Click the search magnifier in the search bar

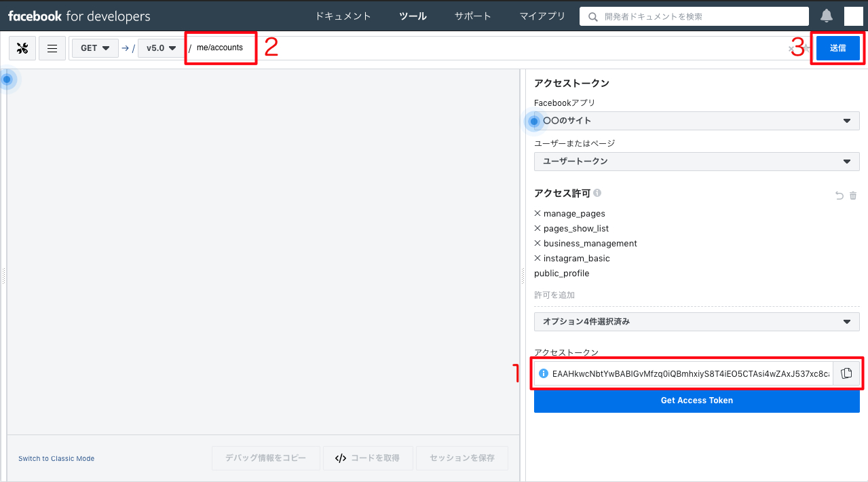592,16
